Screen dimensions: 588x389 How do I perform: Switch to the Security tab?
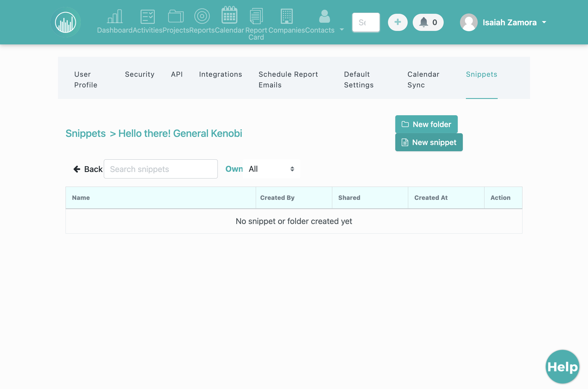[140, 74]
